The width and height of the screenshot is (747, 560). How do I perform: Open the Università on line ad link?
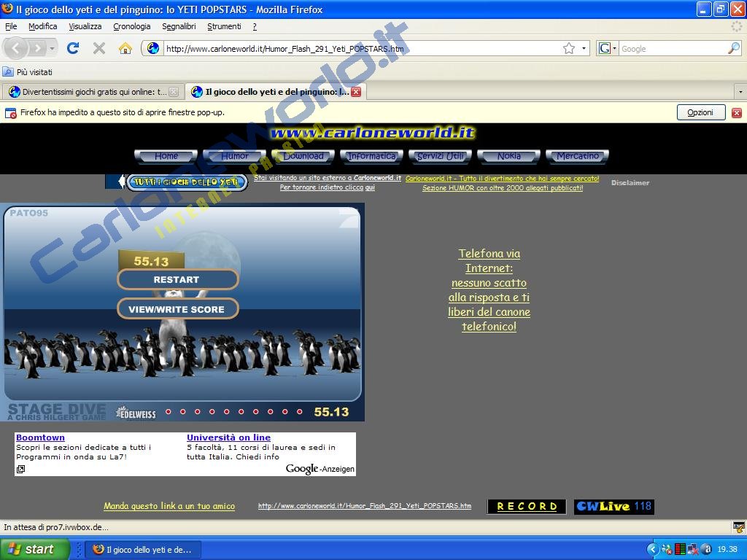[228, 437]
